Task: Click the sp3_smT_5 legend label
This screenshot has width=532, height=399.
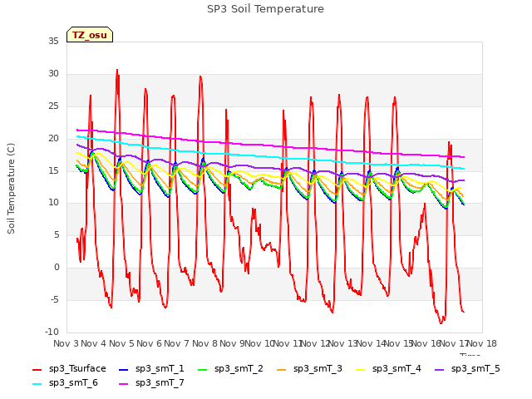Action: (x=475, y=369)
